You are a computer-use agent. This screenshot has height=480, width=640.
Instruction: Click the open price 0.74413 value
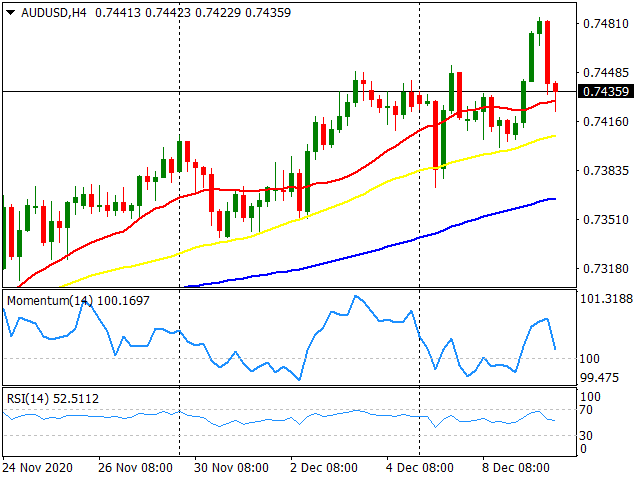pos(118,13)
